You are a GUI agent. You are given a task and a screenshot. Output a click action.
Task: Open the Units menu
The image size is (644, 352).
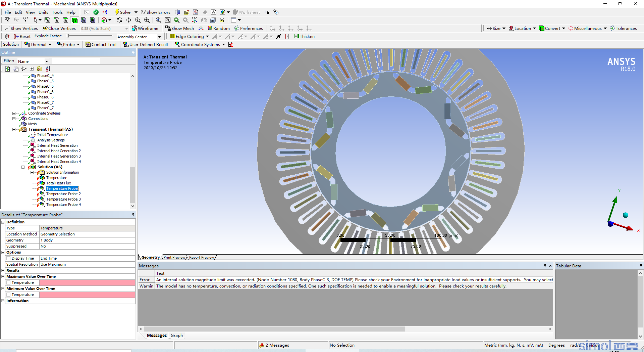coord(43,12)
